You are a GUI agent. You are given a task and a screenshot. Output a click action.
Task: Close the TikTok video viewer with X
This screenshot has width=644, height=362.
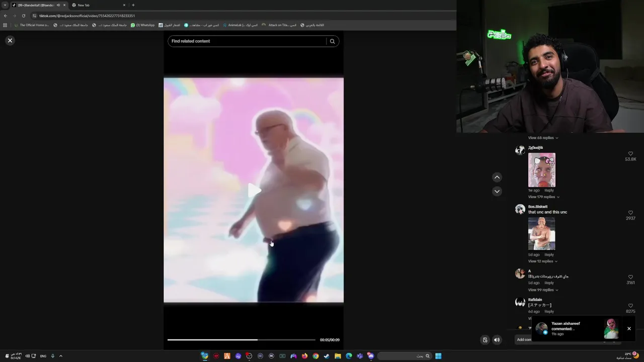10,40
